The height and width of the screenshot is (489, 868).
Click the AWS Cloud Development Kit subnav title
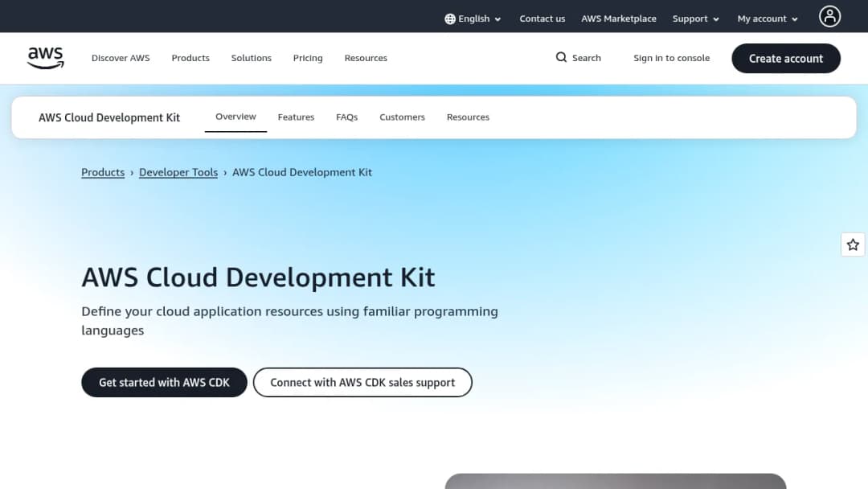click(x=109, y=117)
